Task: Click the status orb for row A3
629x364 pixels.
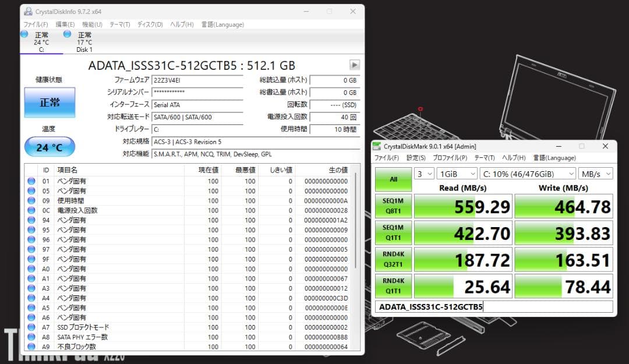Action: [31, 288]
